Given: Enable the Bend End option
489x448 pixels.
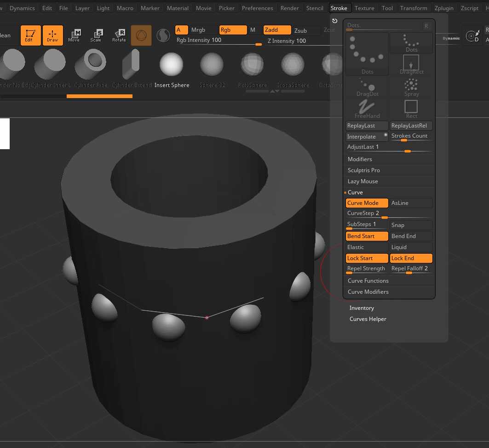Looking at the screenshot, I should pos(411,236).
